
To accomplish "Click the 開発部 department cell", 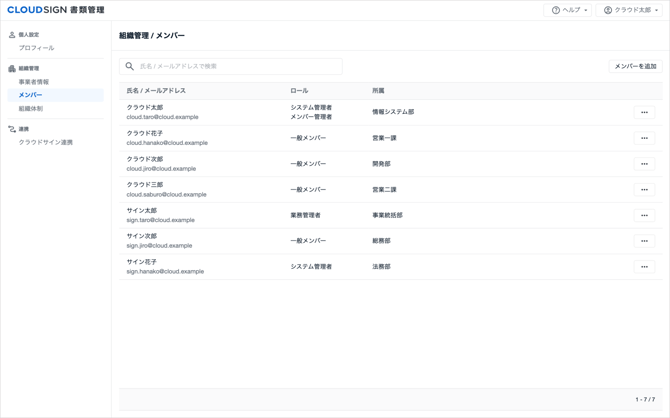I will click(381, 164).
